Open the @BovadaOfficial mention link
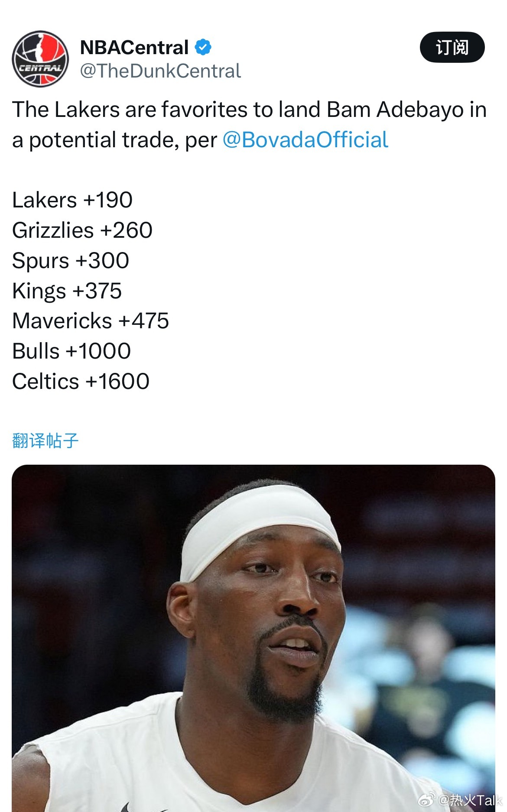The image size is (507, 812). [305, 140]
